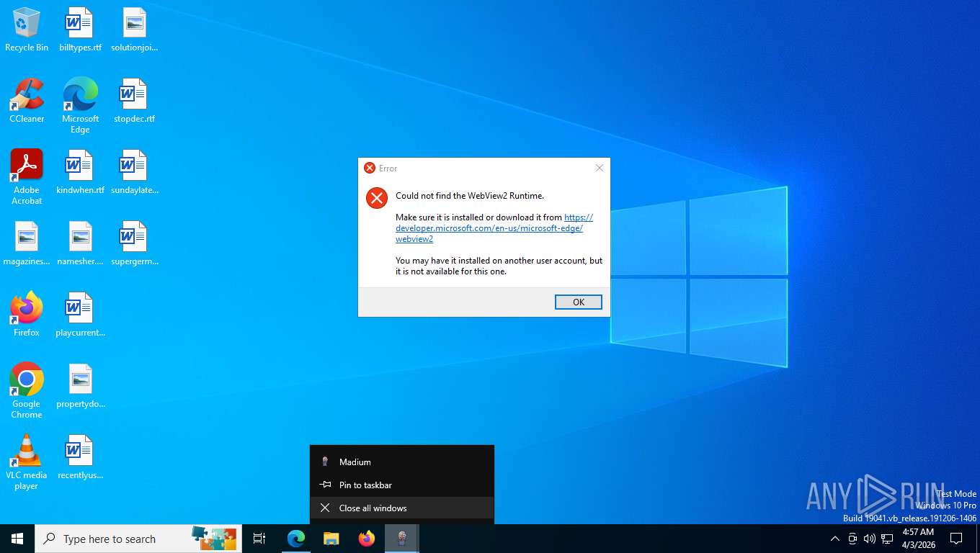Open Microsoft Edge from the taskbar
Viewport: 980px width, 553px height.
coord(296,539)
